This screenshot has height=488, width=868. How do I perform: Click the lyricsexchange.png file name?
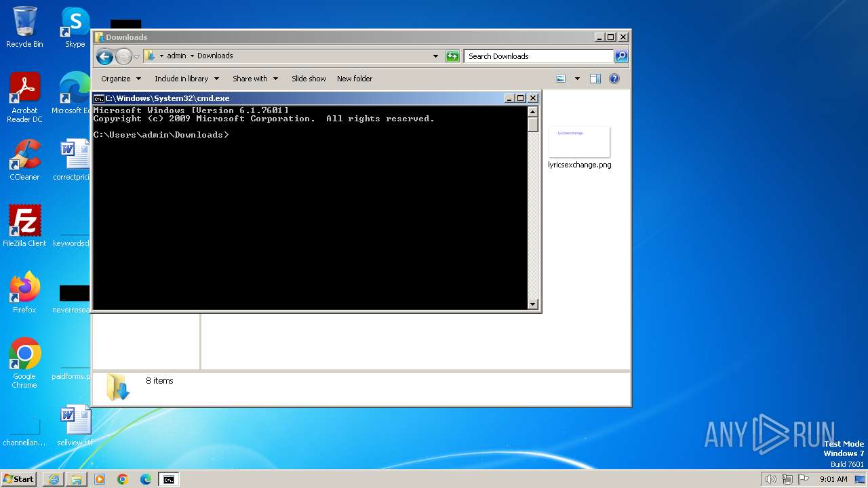580,165
